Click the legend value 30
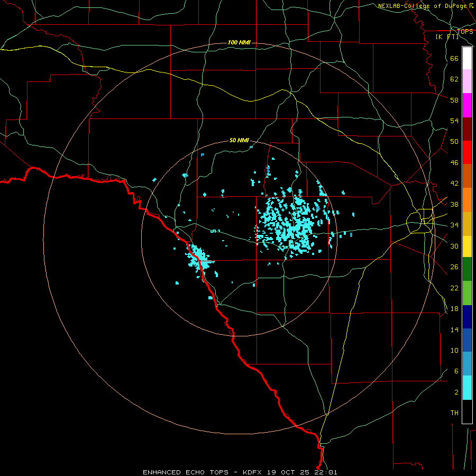 pos(454,246)
